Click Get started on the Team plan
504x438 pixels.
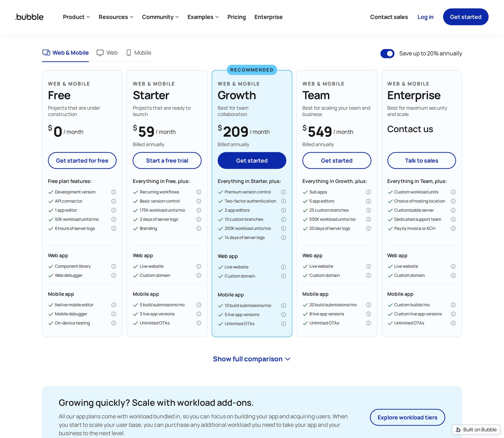coord(337,161)
